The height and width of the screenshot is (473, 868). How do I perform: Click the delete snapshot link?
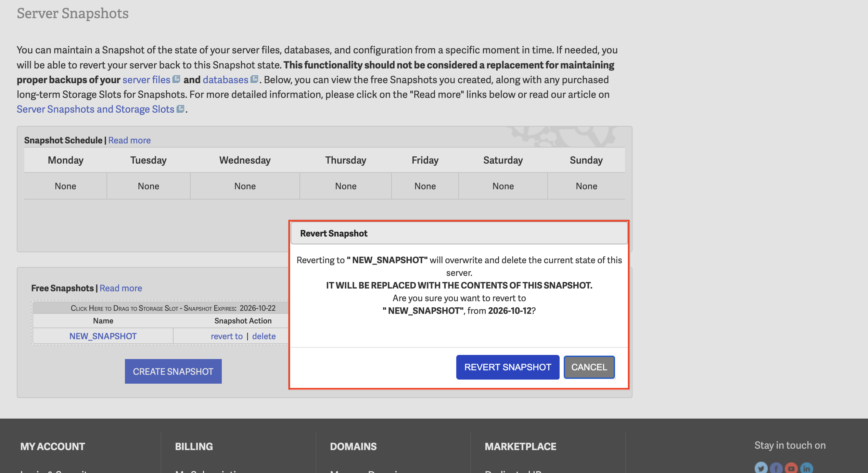pyautogui.click(x=264, y=336)
